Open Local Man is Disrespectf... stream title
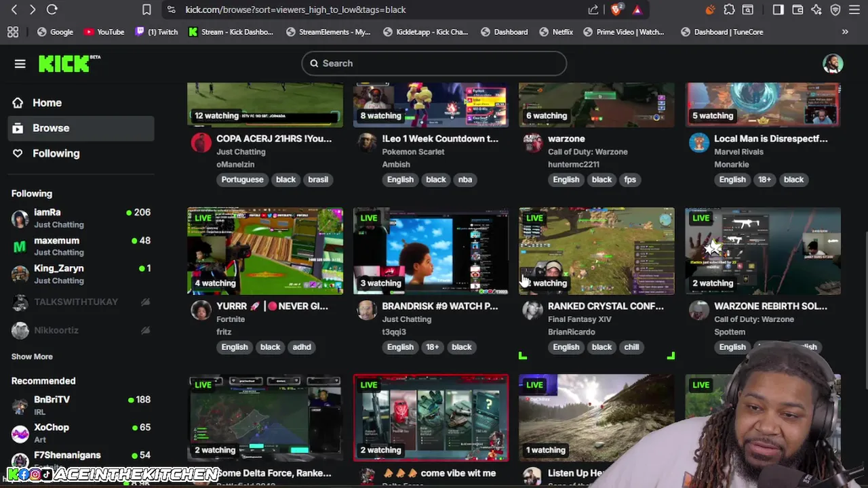 tap(771, 138)
